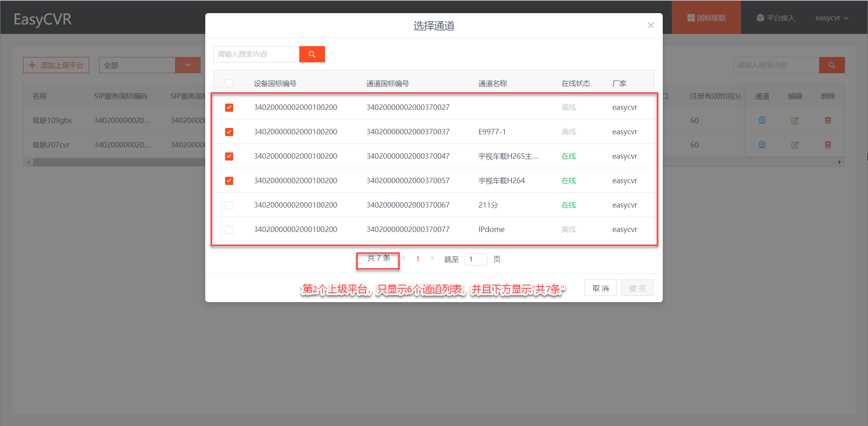This screenshot has width=868, height=426.
Task: Uncheck channel E9977-1 checkbox
Action: (x=229, y=132)
